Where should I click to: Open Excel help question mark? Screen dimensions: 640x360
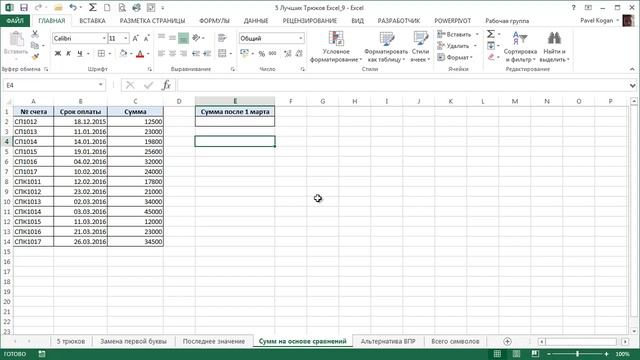click(573, 8)
